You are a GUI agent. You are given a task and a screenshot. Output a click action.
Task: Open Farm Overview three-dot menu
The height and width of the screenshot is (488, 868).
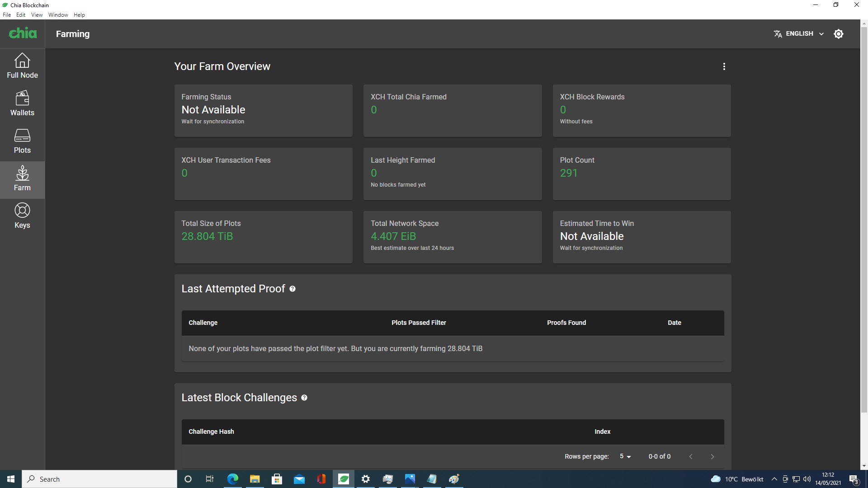point(724,66)
